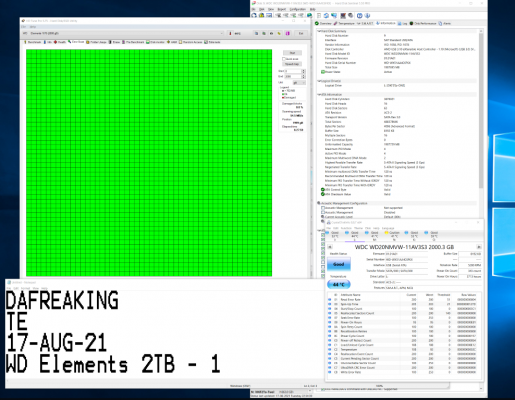Click the blue down-arrow icon in Sentinel toolbar
Image resolution: width=515 pixels, height=400 pixels.
tap(367, 15)
